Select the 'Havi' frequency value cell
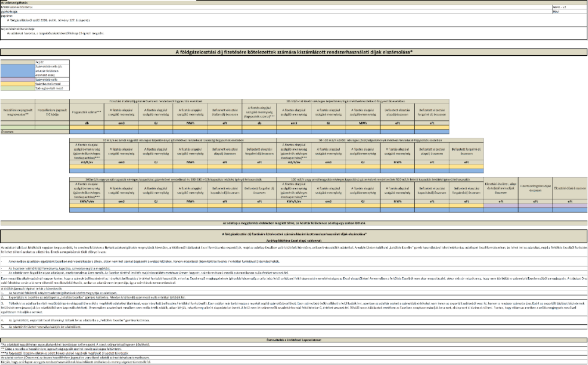Image resolution: width=588 pixels, height=365 pixels. tap(569, 12)
